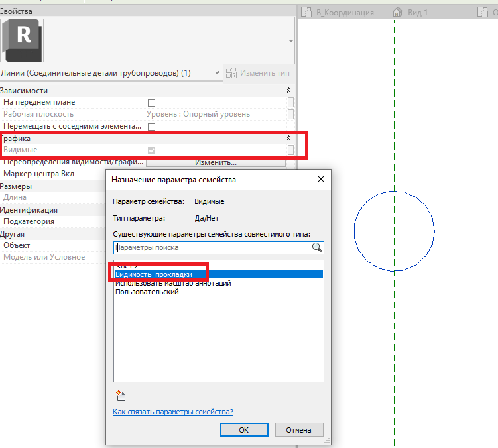The height and width of the screenshot is (448, 498).
Task: Close the Назначение параметра семейства dialog
Action: [x=321, y=179]
